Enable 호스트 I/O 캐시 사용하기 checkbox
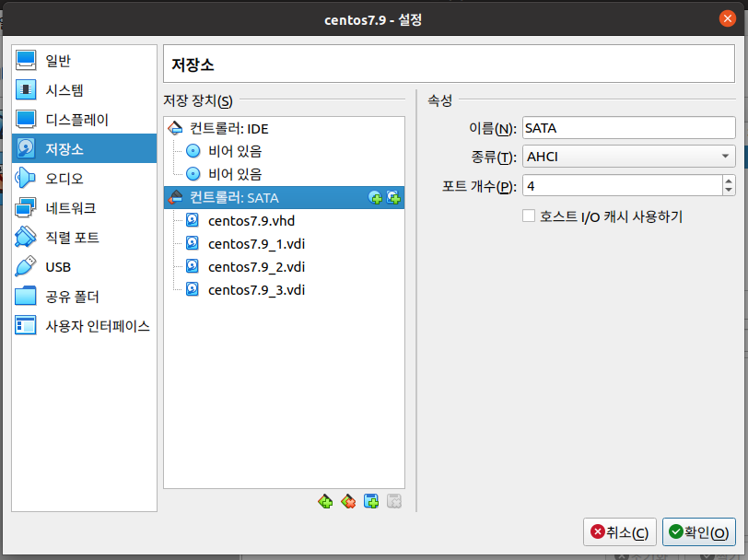Screen dimensions: 748x560 (x=529, y=216)
